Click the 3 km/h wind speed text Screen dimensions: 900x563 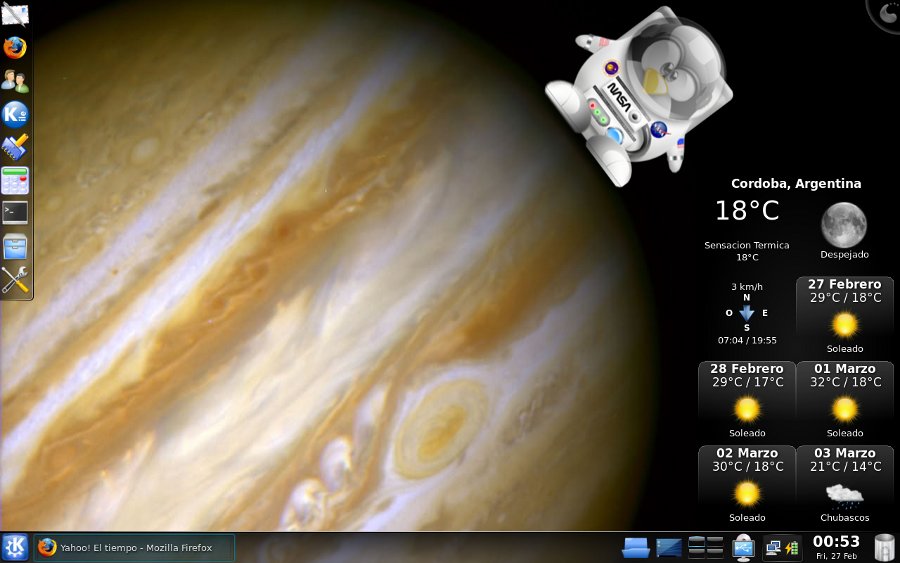(747, 286)
